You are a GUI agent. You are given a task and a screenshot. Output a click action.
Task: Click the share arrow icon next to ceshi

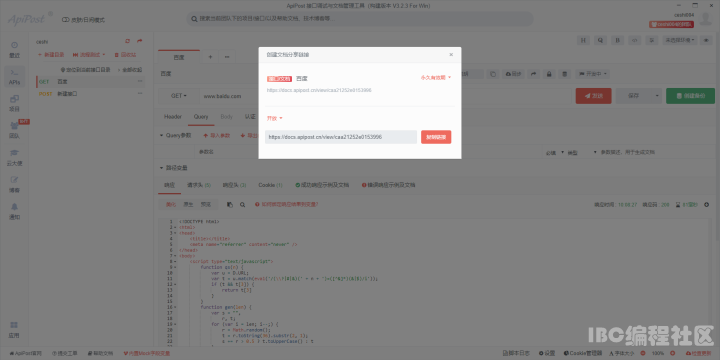[140, 41]
